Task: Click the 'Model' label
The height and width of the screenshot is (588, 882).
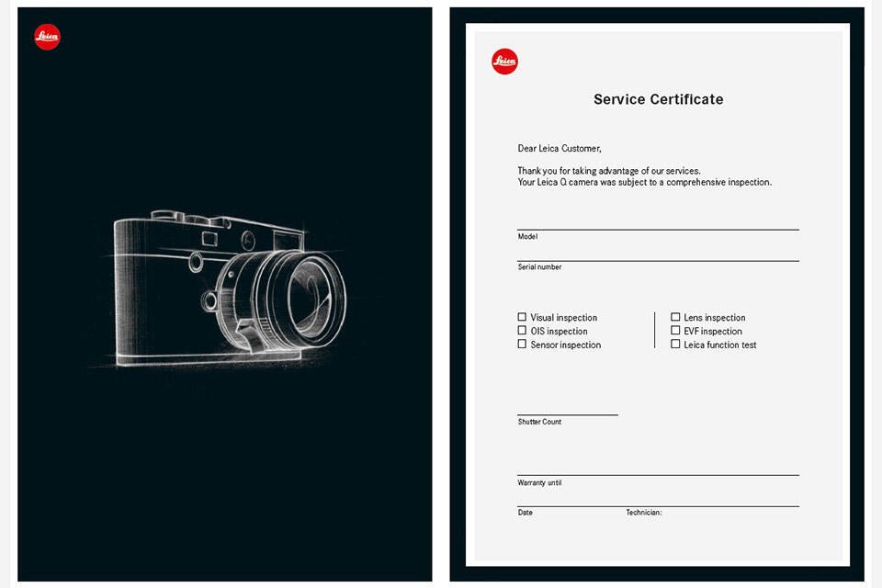Action: (x=527, y=236)
